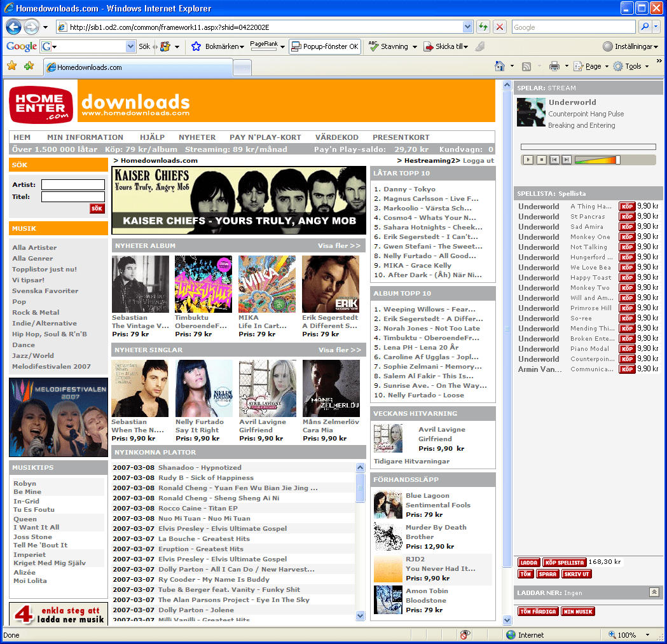This screenshot has width=667, height=644.
Task: Click the Google toolbar highlighter pen icon
Action: pyautogui.click(x=480, y=46)
